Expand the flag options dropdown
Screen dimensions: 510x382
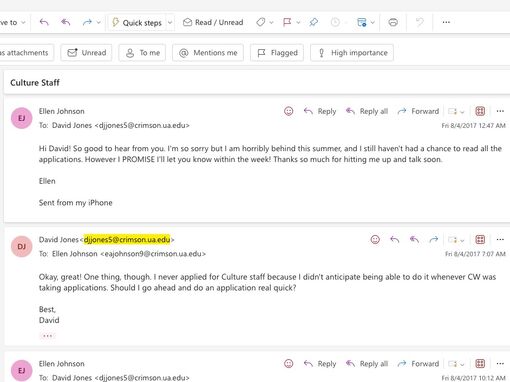(x=298, y=22)
